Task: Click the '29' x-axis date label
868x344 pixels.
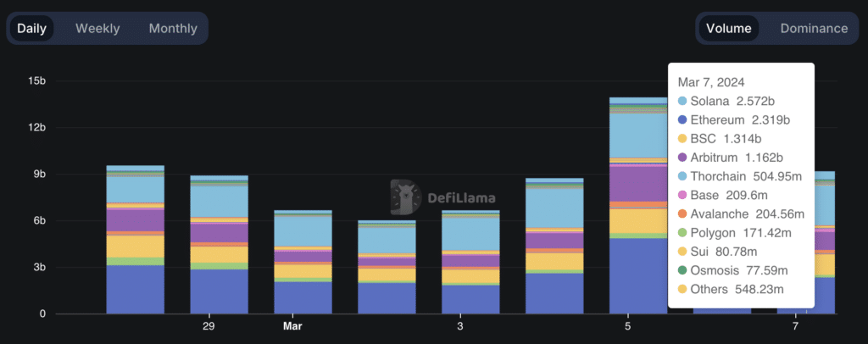Action: (209, 326)
